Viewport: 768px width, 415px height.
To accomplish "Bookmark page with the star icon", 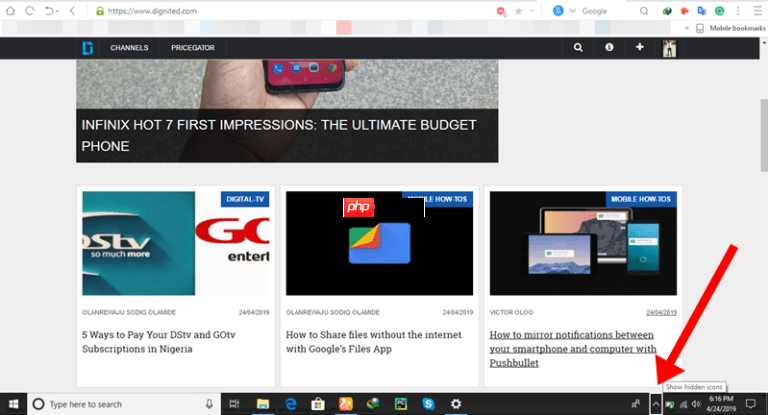I will point(518,11).
